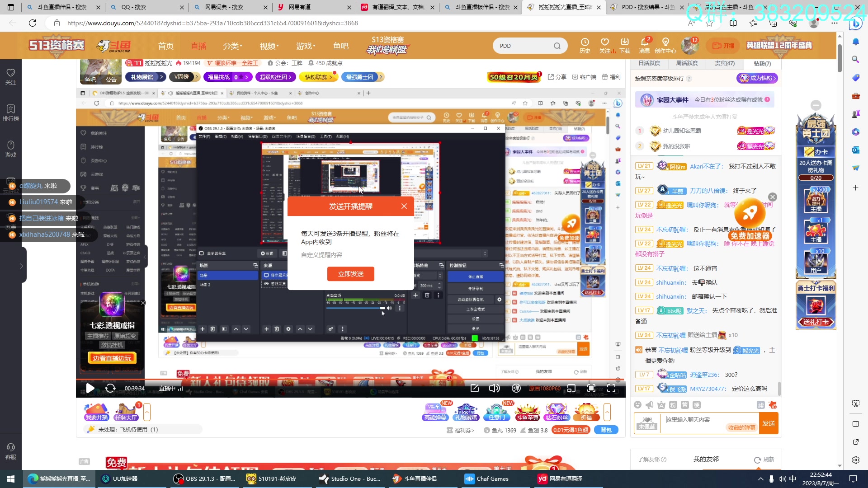Screen dimensions: 868x488
Task: Click the 梗 meme icon in chat toolbar
Action: [697, 405]
